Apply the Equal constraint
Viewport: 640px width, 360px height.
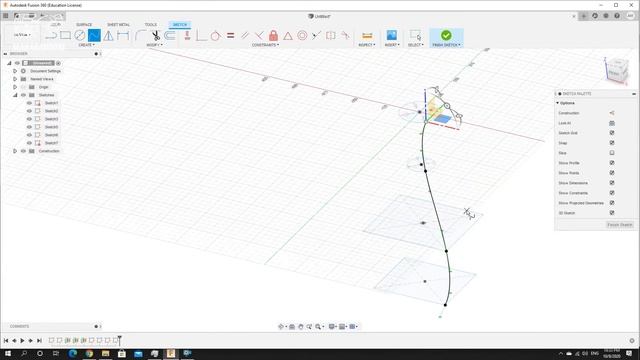click(230, 36)
